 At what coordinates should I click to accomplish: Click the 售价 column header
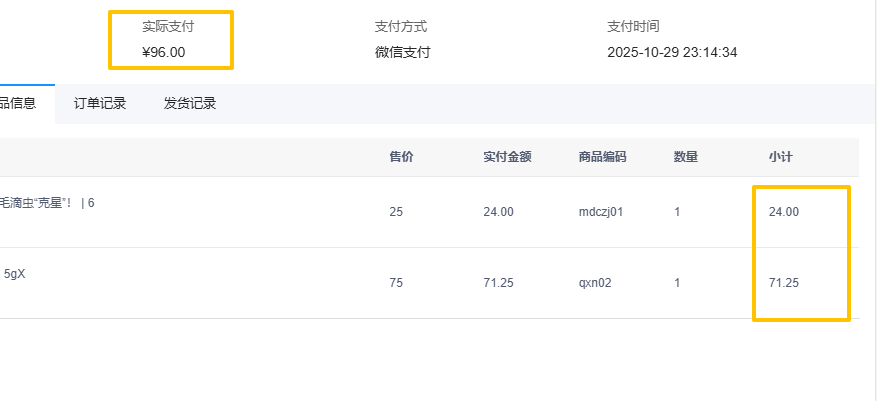point(401,157)
